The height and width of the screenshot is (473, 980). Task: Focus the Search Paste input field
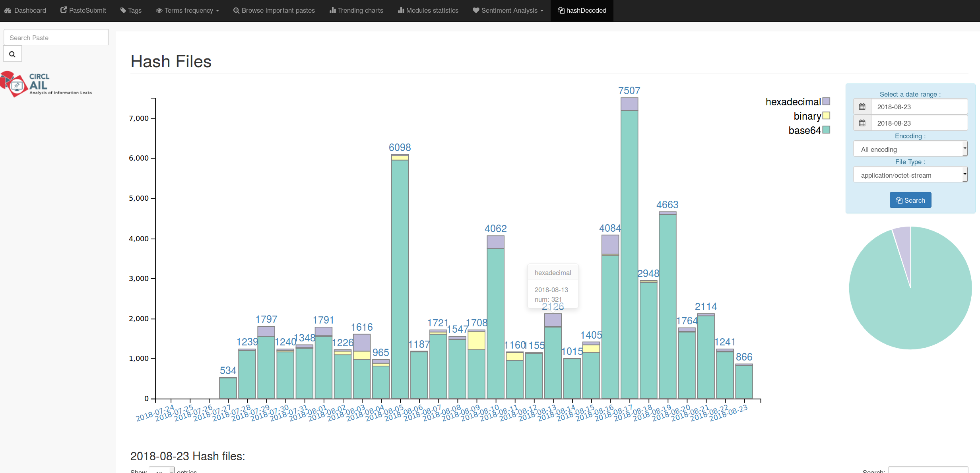click(56, 38)
